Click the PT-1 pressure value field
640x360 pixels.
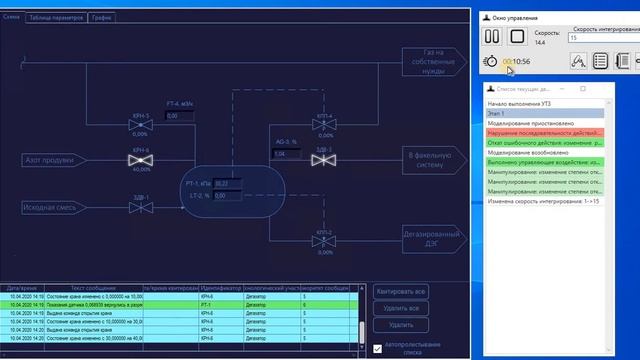pos(228,184)
